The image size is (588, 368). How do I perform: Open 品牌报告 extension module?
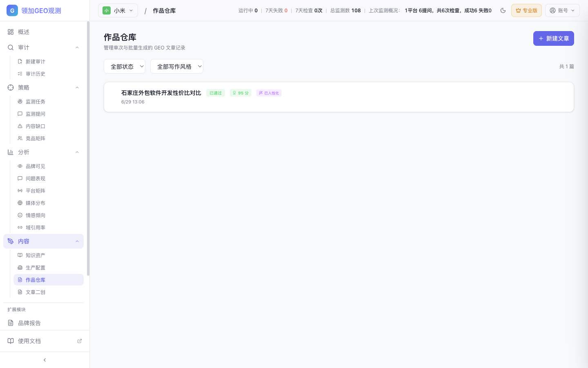tap(43, 323)
